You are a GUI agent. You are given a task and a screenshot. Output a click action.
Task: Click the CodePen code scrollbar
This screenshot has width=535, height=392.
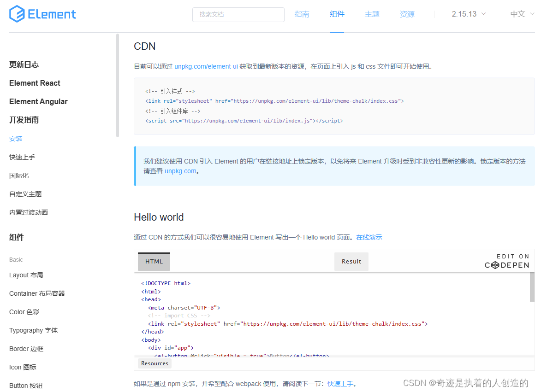[532, 288]
